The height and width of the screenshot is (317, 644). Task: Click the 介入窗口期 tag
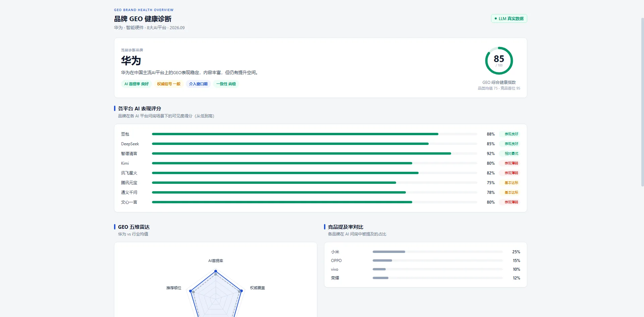pos(198,84)
